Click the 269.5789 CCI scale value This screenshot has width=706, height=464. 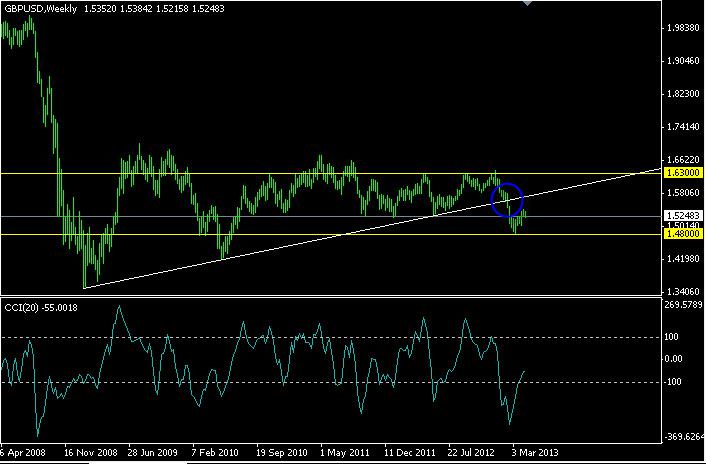click(683, 305)
